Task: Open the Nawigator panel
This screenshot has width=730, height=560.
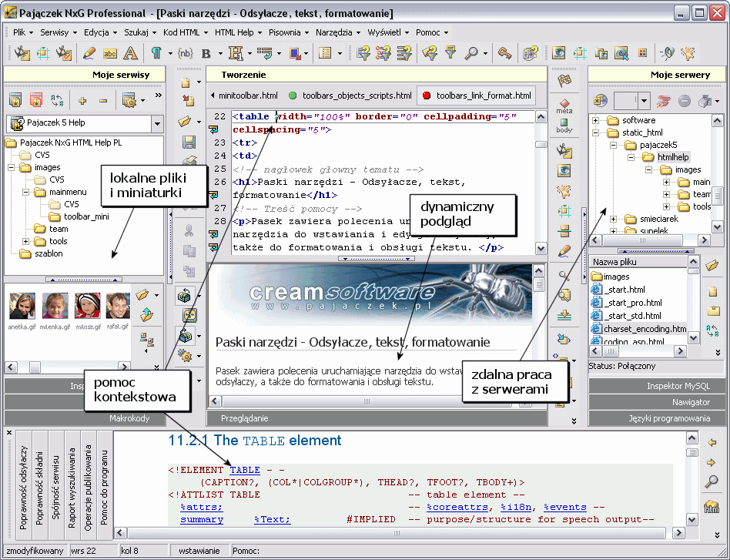Action: (657, 402)
